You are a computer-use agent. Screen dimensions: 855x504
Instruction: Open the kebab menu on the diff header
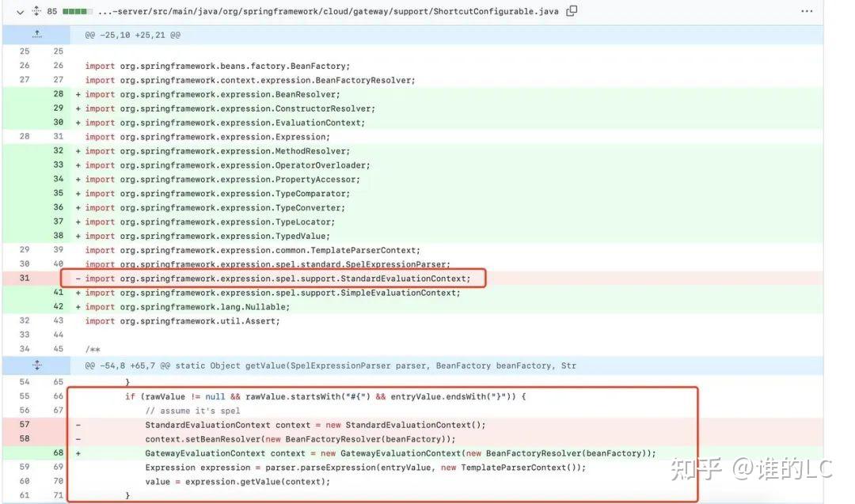808,11
